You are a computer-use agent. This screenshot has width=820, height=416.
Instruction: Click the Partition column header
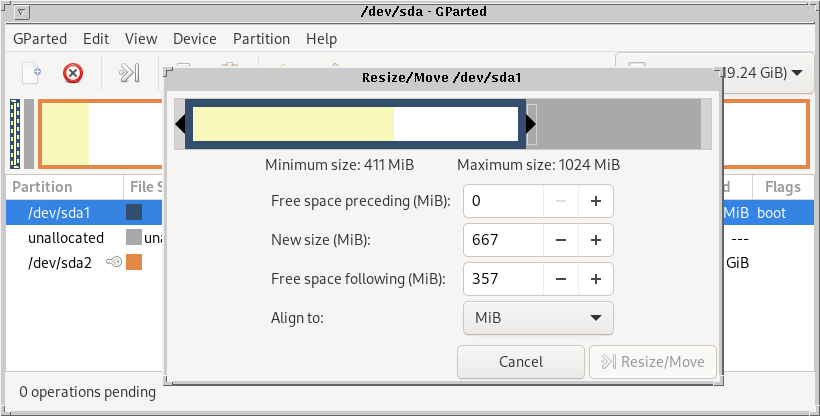point(65,187)
